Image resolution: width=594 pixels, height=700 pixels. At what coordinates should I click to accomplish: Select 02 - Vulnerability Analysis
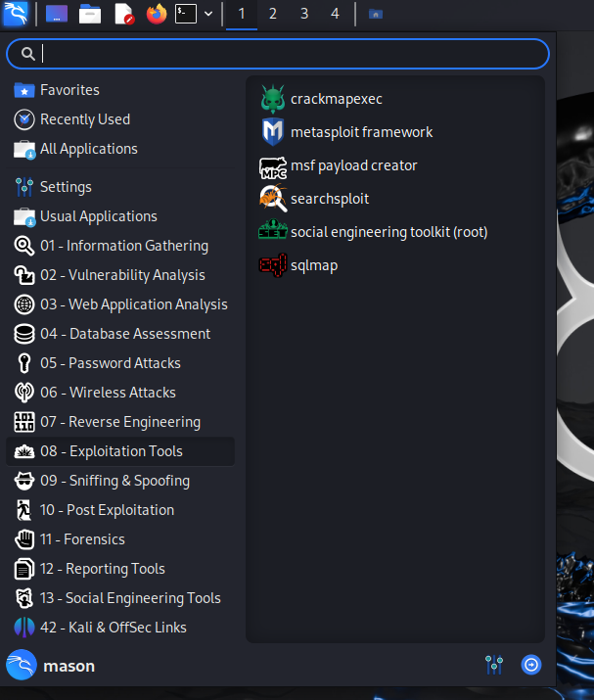pos(120,275)
